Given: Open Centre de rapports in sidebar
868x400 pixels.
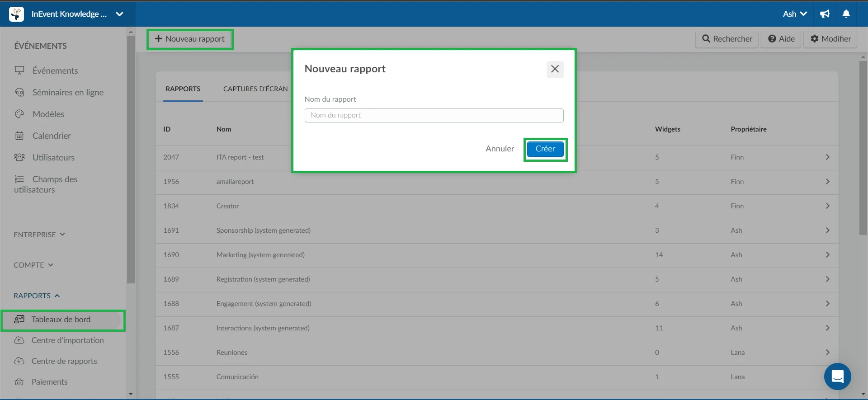Looking at the screenshot, I should coord(64,361).
